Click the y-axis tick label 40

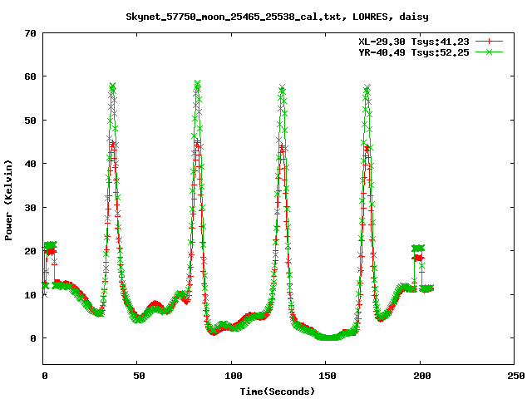pyautogui.click(x=30, y=164)
